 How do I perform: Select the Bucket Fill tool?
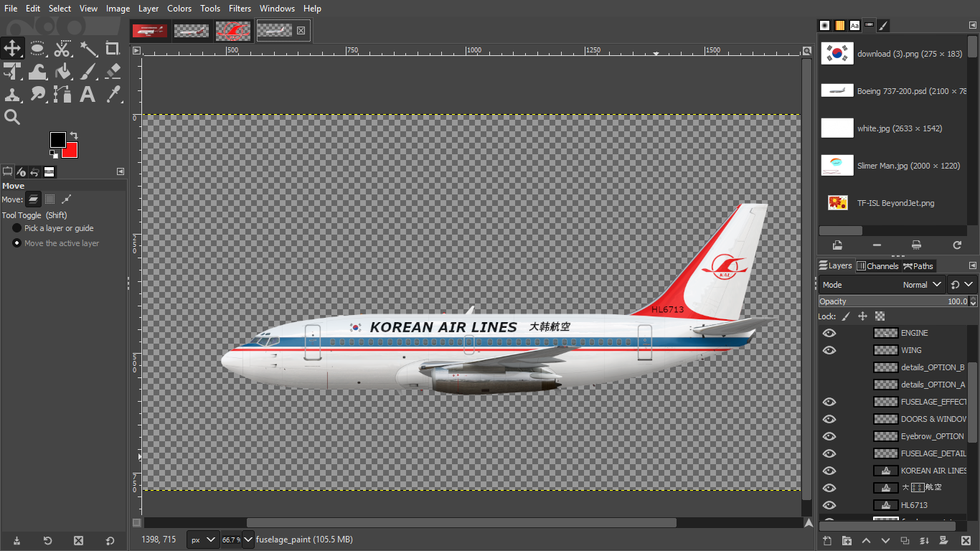[x=62, y=71]
